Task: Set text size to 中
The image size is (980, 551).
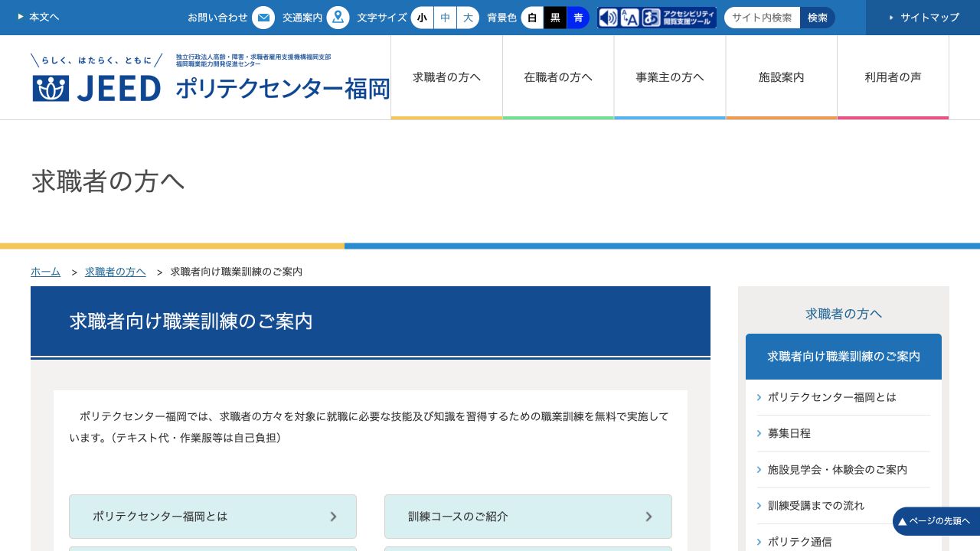Action: (x=445, y=18)
